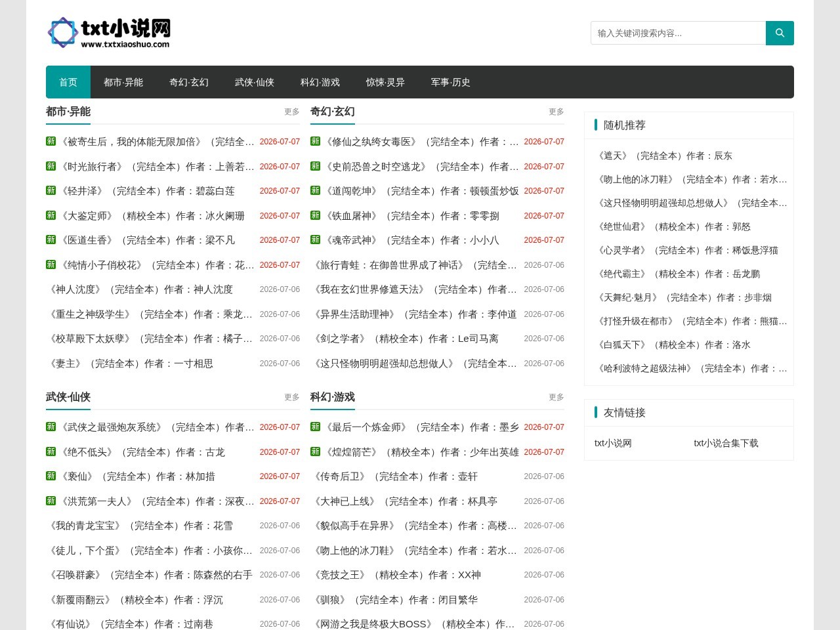Open 《重生之神级学生》 novel link
840x630 pixels.
(x=150, y=314)
